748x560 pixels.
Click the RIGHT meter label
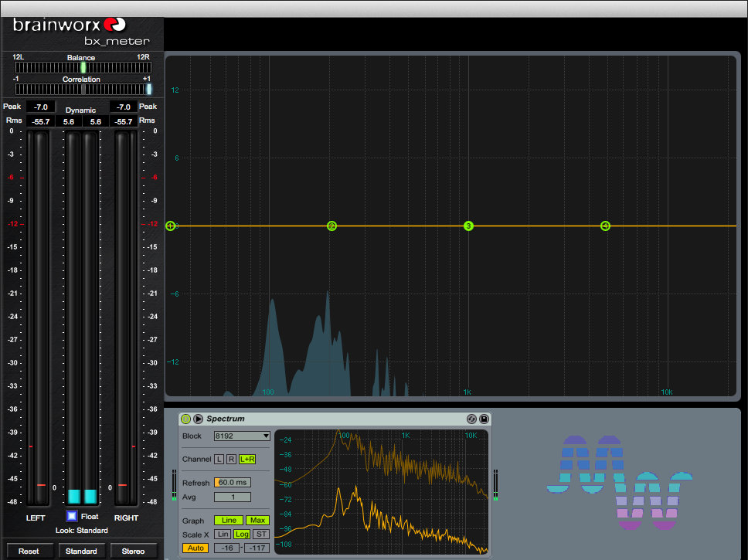coord(126,518)
